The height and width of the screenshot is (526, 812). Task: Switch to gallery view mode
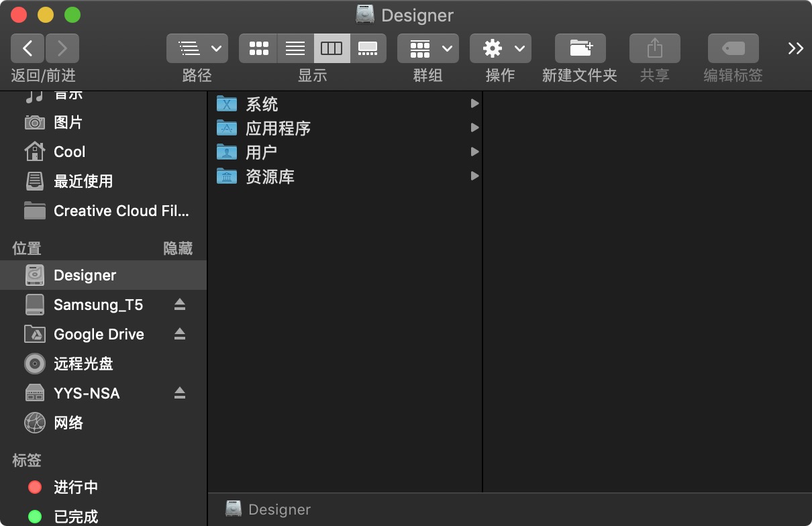tap(368, 48)
